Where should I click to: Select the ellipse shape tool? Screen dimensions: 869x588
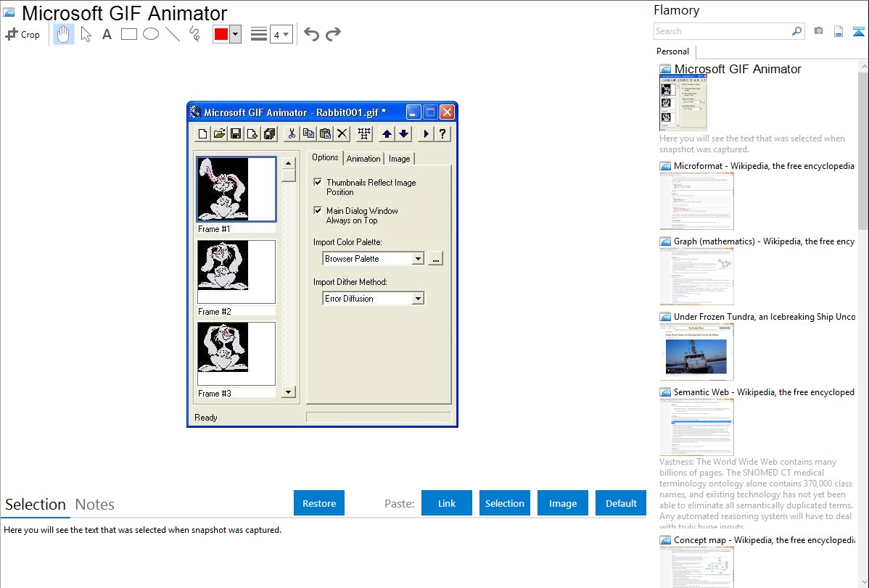tap(151, 34)
